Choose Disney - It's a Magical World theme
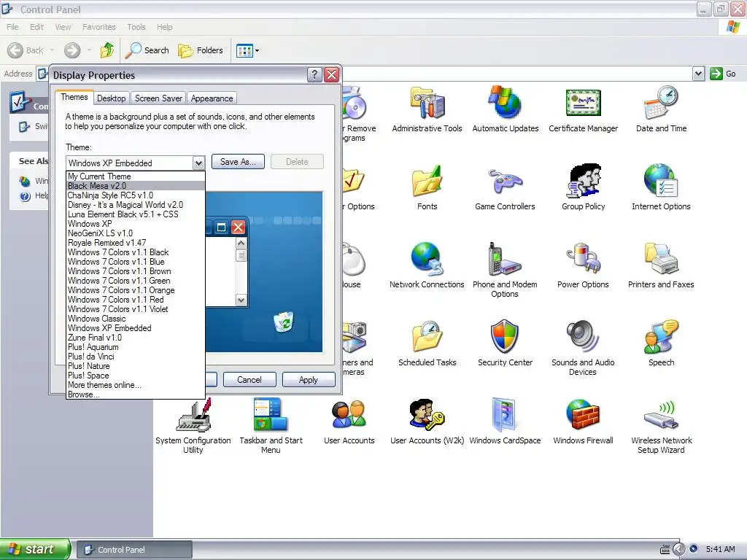This screenshot has height=560, width=747. [x=136, y=205]
